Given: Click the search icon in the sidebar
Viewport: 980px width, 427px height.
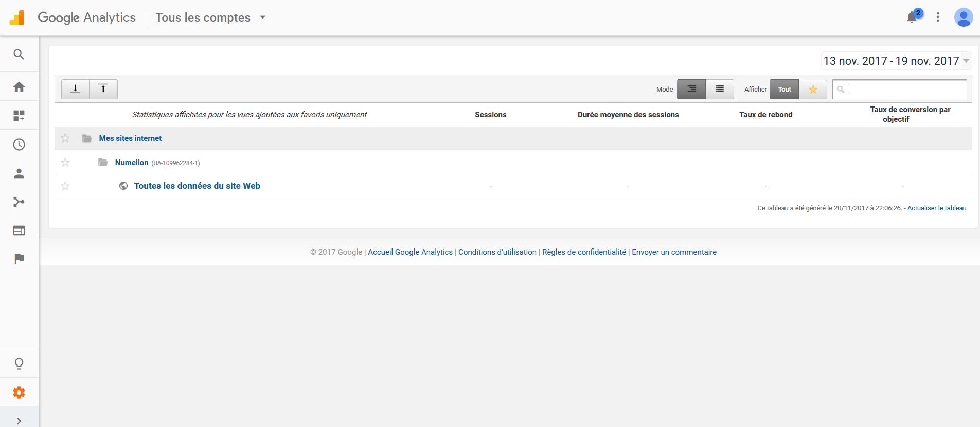Looking at the screenshot, I should [x=19, y=55].
